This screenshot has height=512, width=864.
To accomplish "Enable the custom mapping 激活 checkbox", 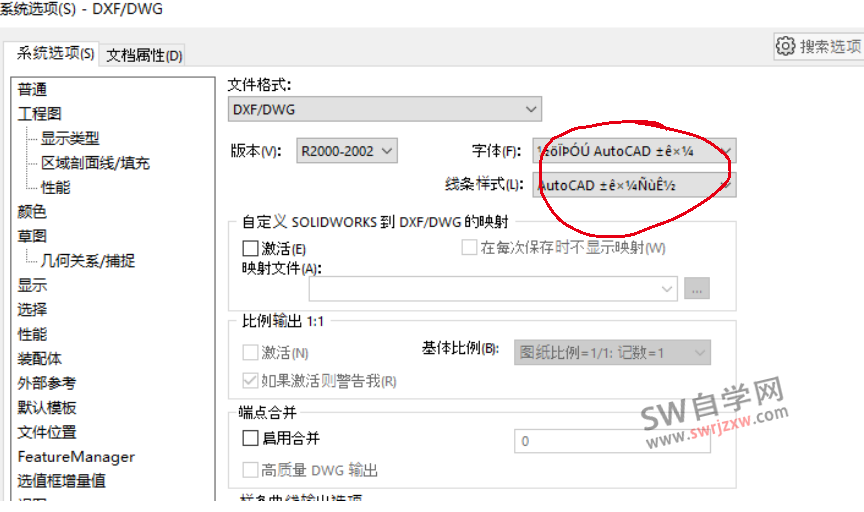I will click(x=251, y=248).
